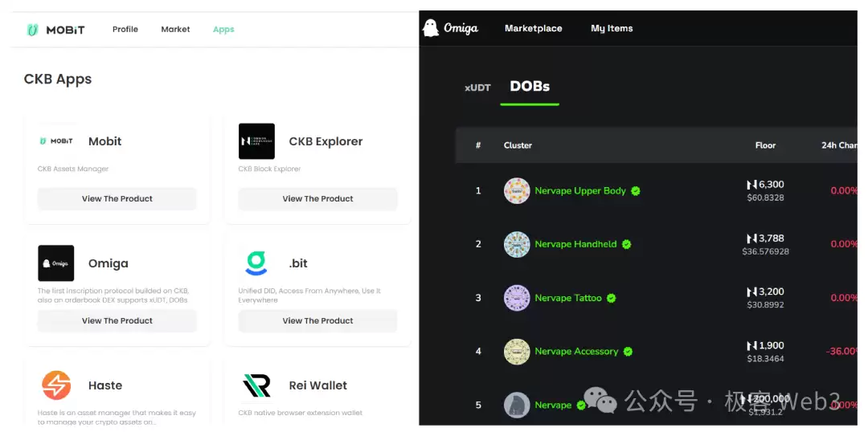The height and width of the screenshot is (436, 868).
Task: Open Marketplace in Omiga navigation
Action: coord(533,28)
